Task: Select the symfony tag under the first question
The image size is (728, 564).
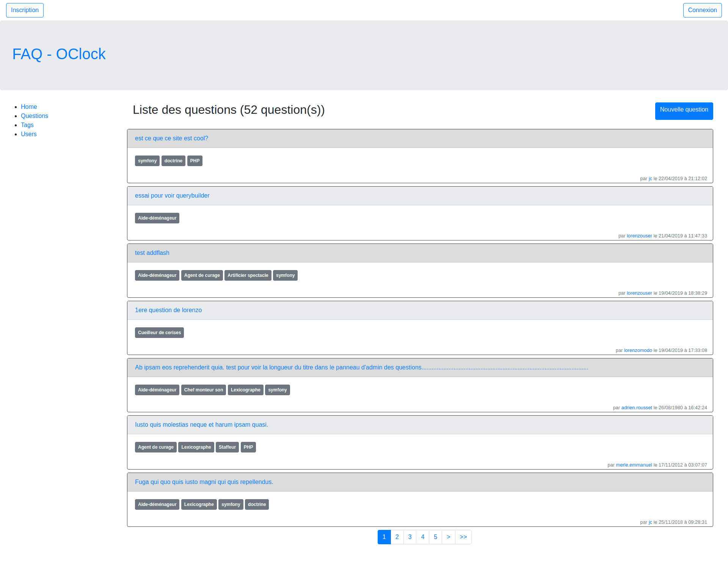Action: (147, 160)
